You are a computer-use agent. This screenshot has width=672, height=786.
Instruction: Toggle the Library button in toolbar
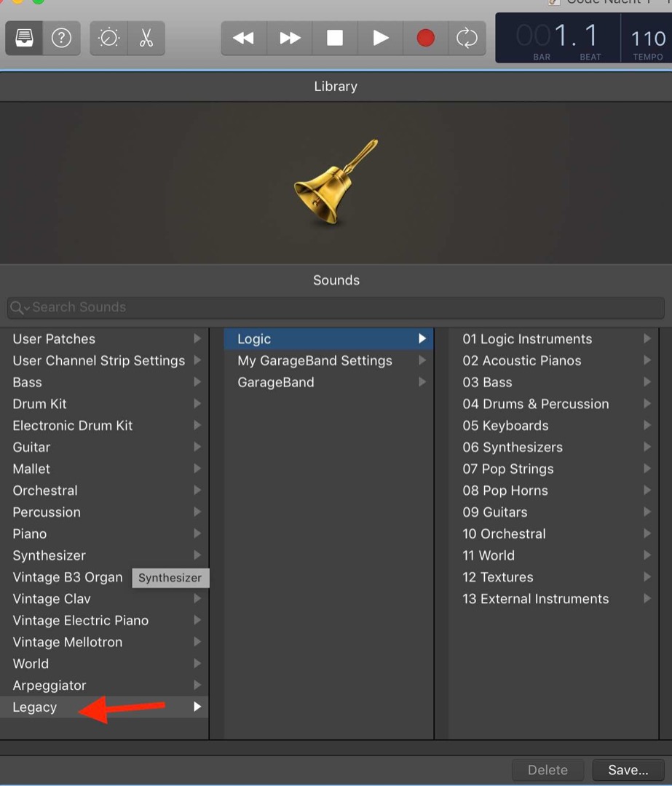click(24, 38)
